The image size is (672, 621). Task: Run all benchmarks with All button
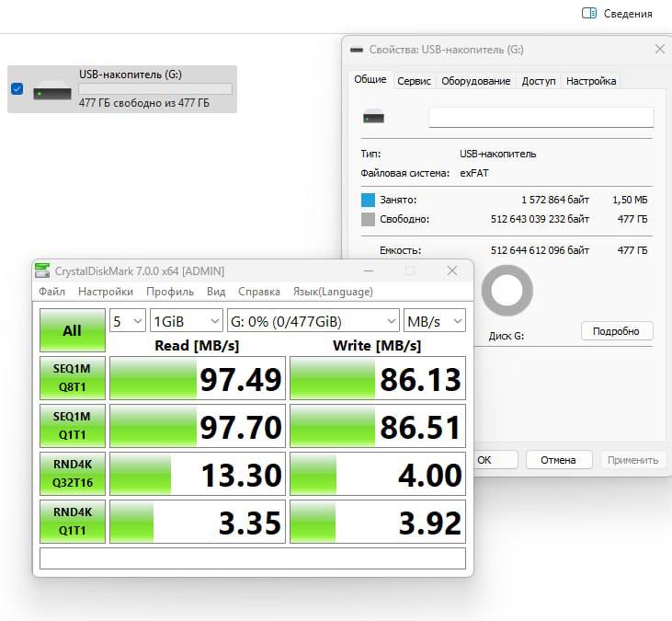tap(73, 330)
